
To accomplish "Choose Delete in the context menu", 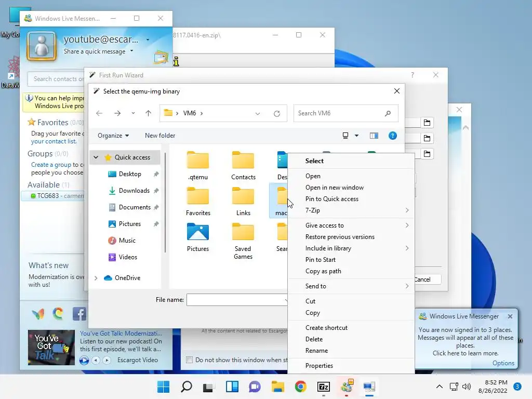I will (x=351, y=339).
